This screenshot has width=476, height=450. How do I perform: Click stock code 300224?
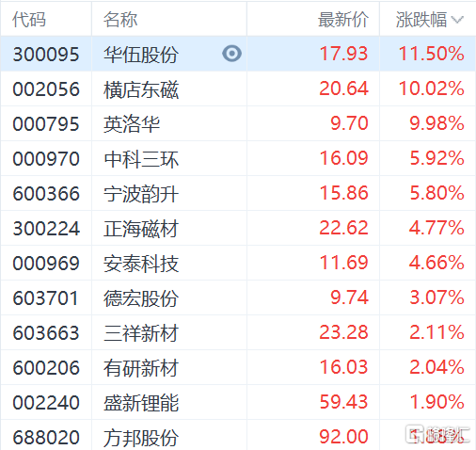point(46,228)
